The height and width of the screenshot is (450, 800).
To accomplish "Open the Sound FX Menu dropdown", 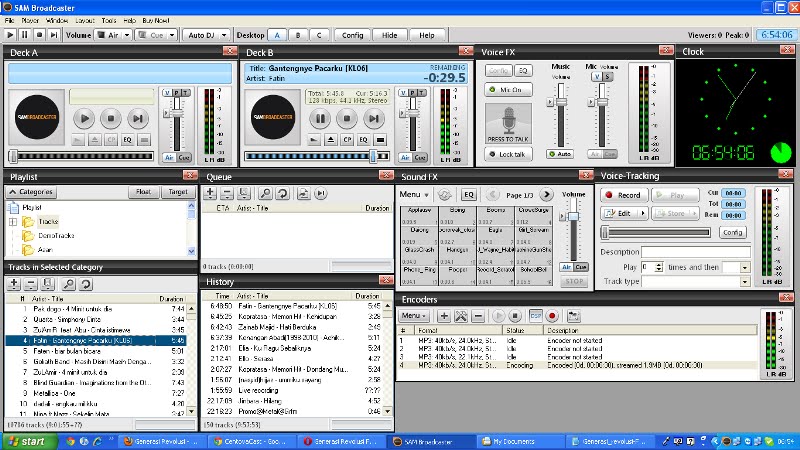I will pyautogui.click(x=414, y=194).
